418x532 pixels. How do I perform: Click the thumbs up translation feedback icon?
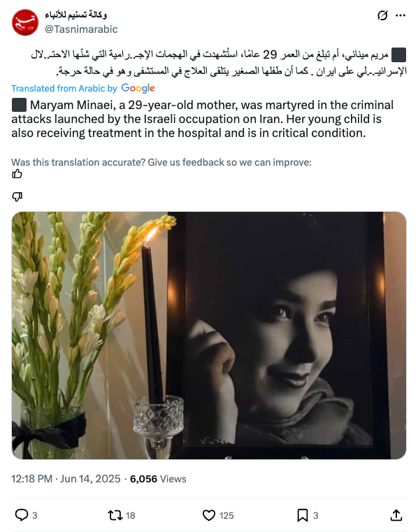[17, 174]
